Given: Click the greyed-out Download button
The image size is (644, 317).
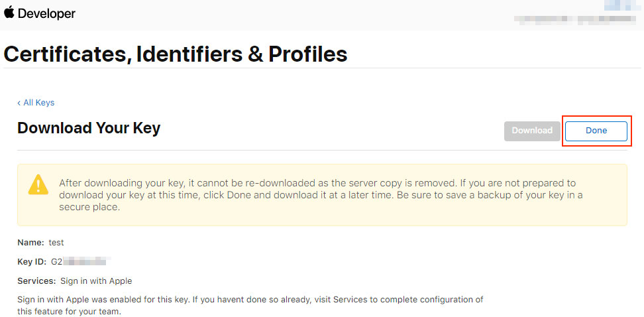Looking at the screenshot, I should (x=532, y=131).
